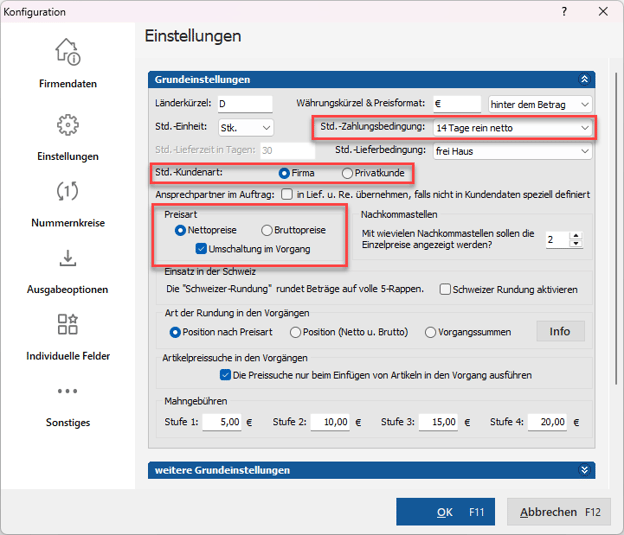This screenshot has width=624, height=535.
Task: Confirm with the OK F11 button
Action: [x=445, y=512]
